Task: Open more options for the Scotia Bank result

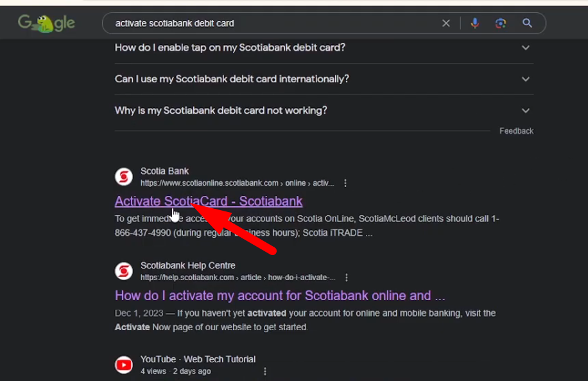Action: pos(345,183)
